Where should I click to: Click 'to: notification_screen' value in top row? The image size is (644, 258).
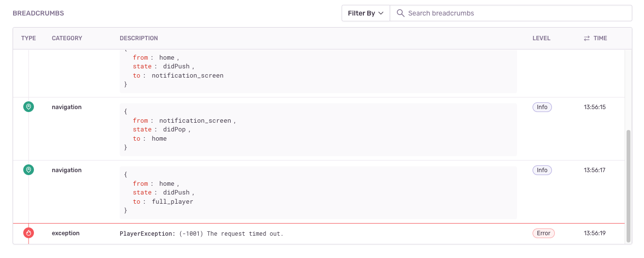pos(188,76)
